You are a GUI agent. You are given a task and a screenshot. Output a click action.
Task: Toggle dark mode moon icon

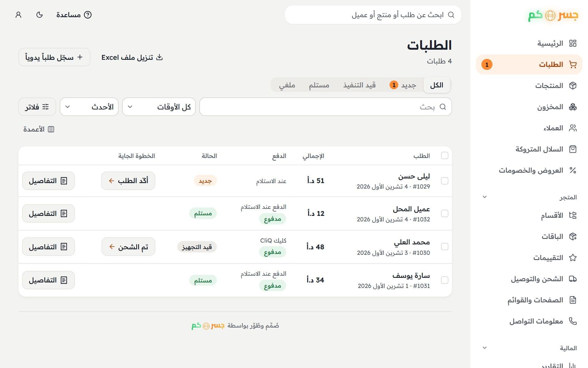[40, 15]
